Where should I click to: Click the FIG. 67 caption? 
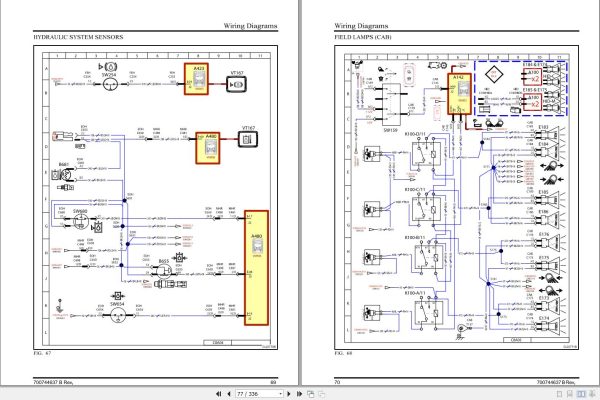[x=42, y=353]
